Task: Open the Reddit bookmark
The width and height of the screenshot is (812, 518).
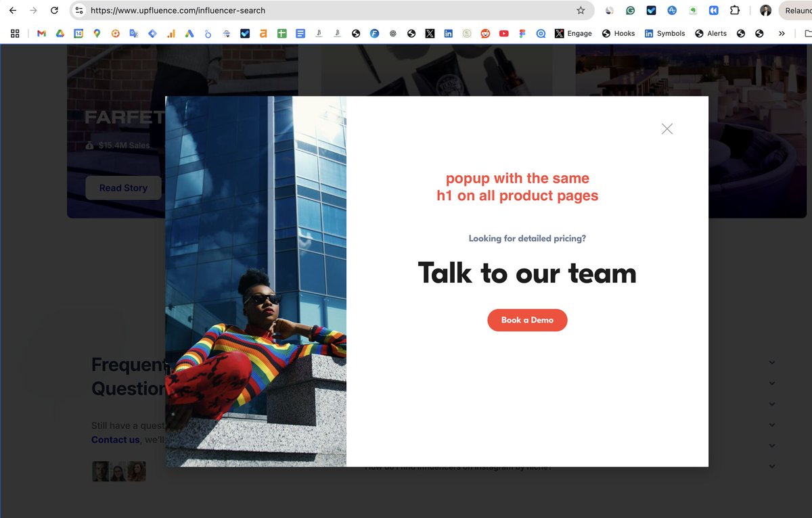Action: (485, 33)
